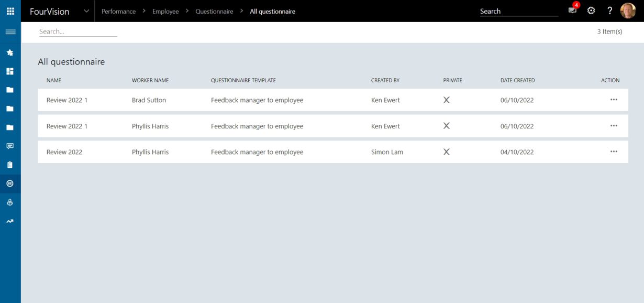Open the clipboard icon in the sidebar

click(x=10, y=165)
